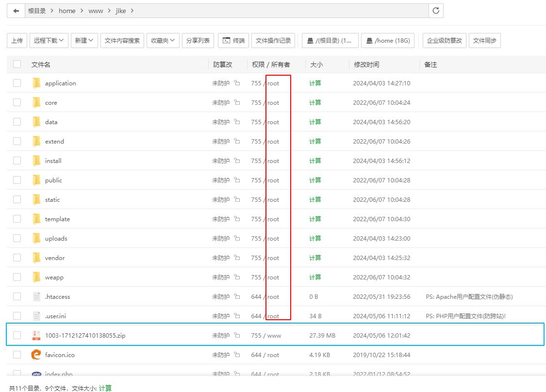Check the uploads folder checkbox
546x392 pixels.
click(x=17, y=238)
